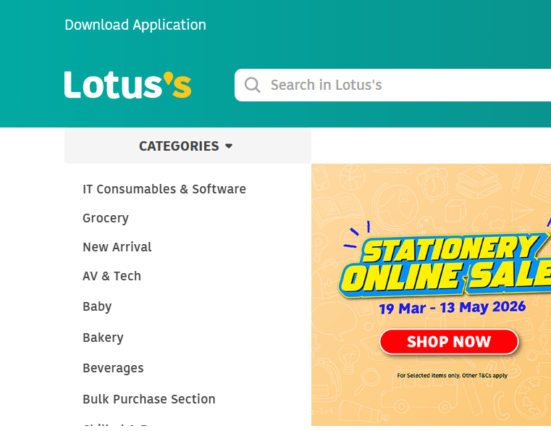Open the Bulk Purchase Section category

[149, 399]
